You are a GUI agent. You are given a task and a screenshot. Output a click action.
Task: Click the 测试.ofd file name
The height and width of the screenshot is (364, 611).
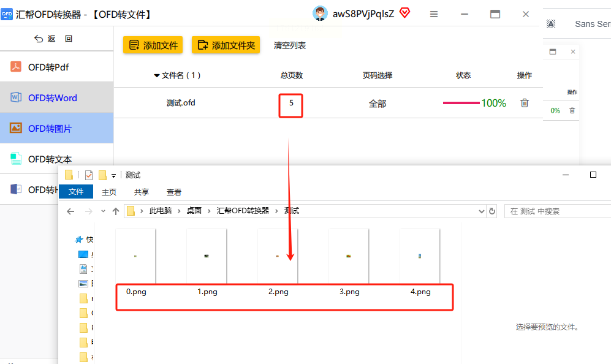point(181,103)
